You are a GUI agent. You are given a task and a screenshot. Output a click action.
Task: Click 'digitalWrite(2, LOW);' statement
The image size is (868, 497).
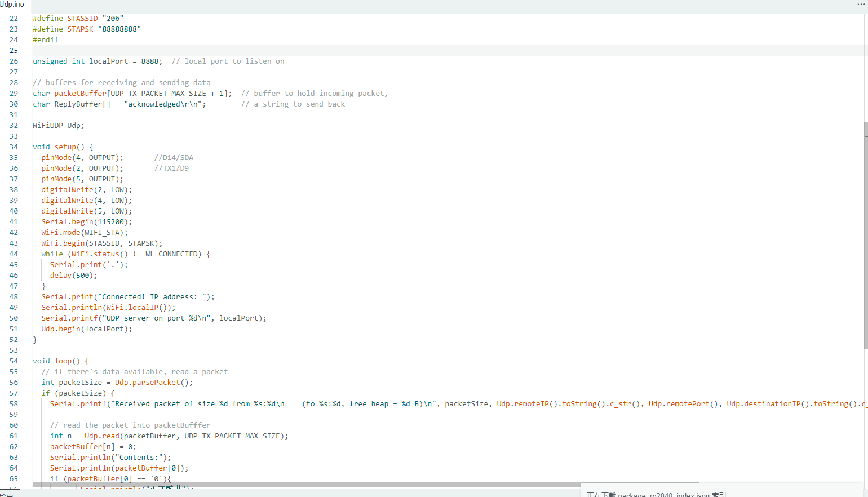[x=87, y=190]
